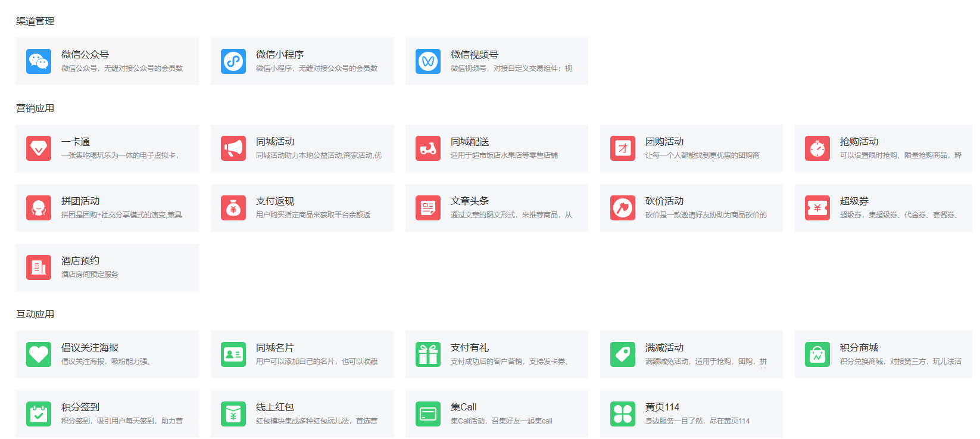Open the 同城活动 megaphone icon
980x439 pixels.
click(x=233, y=148)
